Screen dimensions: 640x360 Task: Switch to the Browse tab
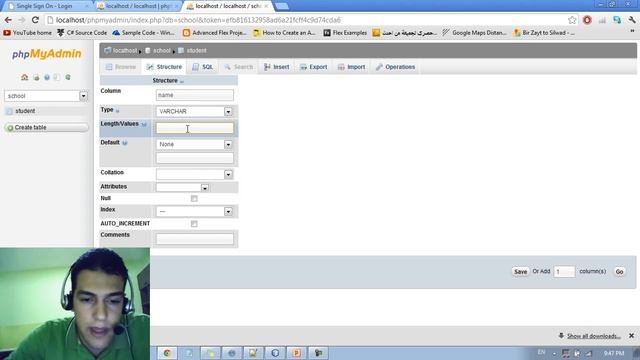click(121, 67)
